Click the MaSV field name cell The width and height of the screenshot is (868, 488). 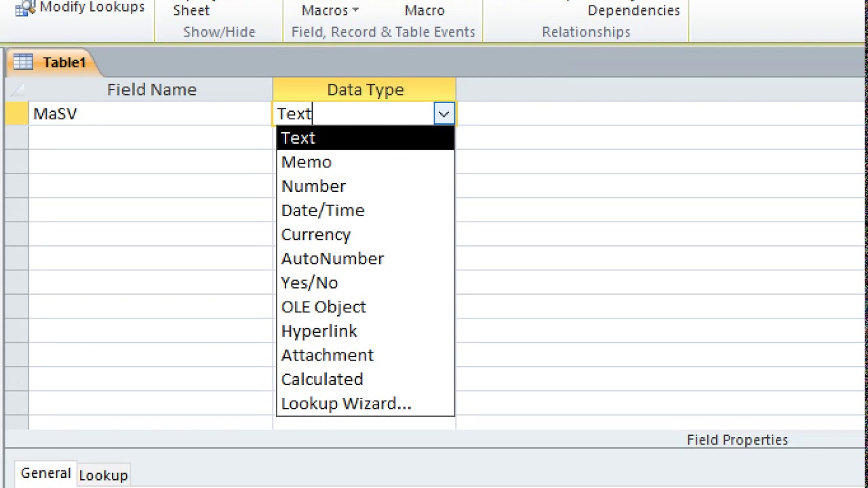point(151,114)
